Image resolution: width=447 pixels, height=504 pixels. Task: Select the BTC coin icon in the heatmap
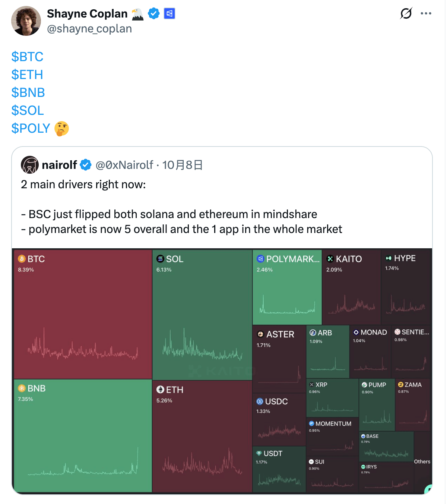pyautogui.click(x=22, y=259)
